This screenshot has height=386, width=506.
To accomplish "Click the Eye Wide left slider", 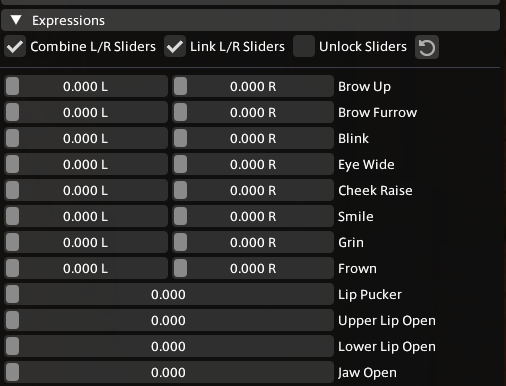I will coord(86,164).
